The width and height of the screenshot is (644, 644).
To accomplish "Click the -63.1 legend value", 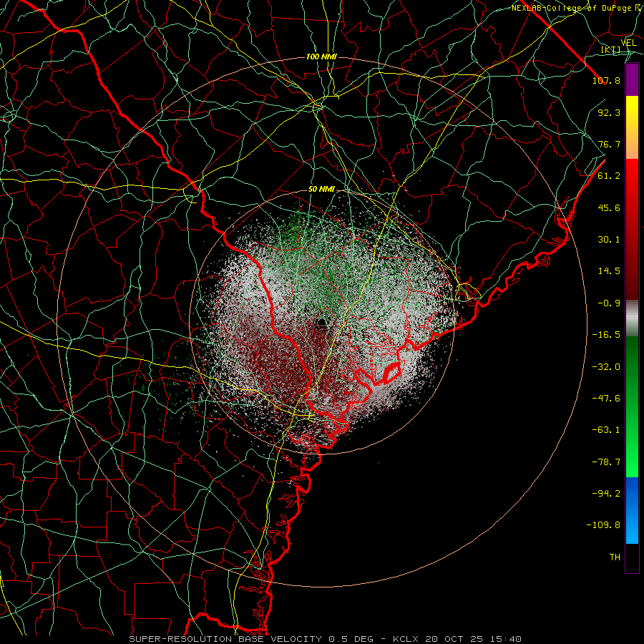I will point(606,430).
